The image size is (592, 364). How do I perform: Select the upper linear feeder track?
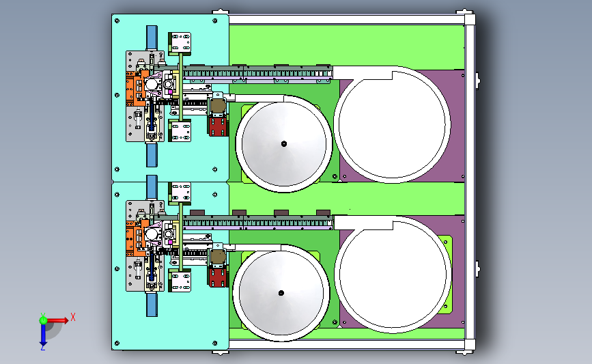pyautogui.click(x=257, y=73)
